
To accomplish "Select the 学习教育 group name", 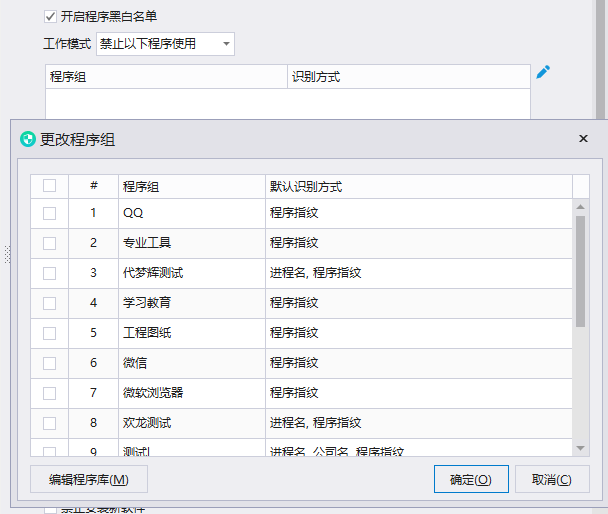I will pos(147,302).
